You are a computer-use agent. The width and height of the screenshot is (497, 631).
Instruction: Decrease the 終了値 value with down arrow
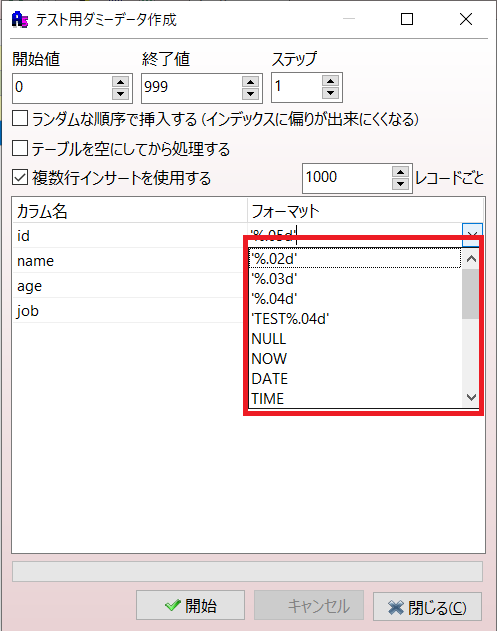click(250, 94)
